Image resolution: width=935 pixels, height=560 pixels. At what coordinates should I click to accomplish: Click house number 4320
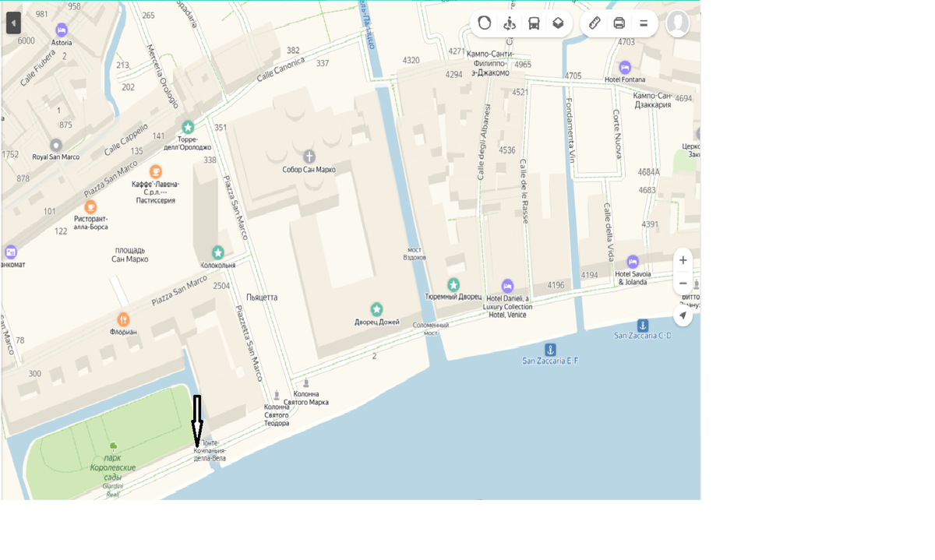point(411,60)
